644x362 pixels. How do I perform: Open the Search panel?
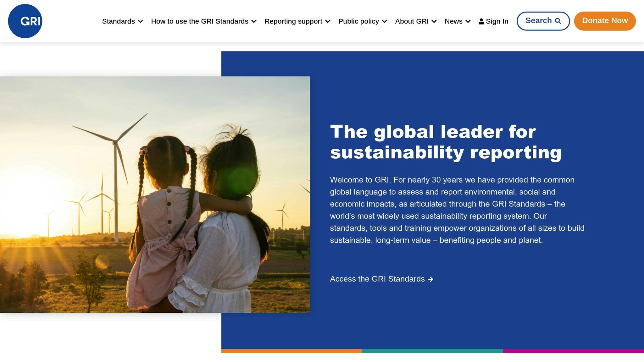click(x=543, y=21)
